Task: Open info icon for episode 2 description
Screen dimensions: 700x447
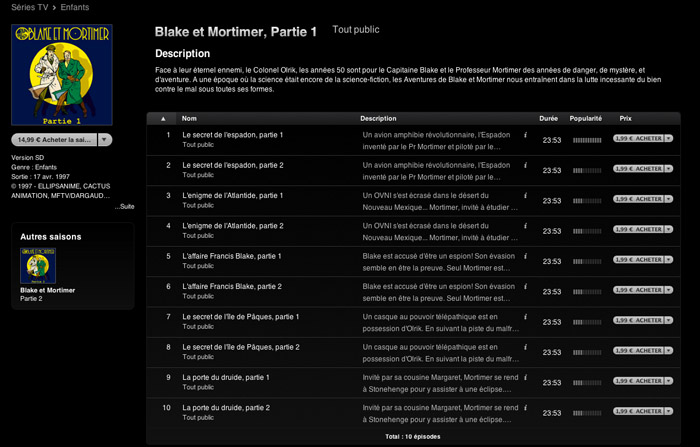Action: tap(525, 165)
